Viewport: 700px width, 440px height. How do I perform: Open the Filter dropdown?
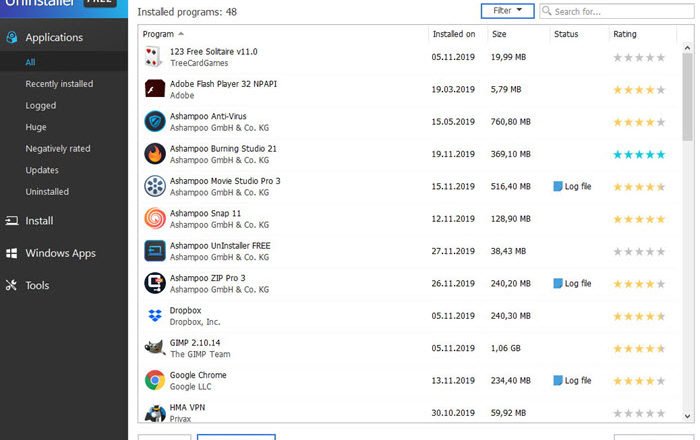[x=507, y=11]
